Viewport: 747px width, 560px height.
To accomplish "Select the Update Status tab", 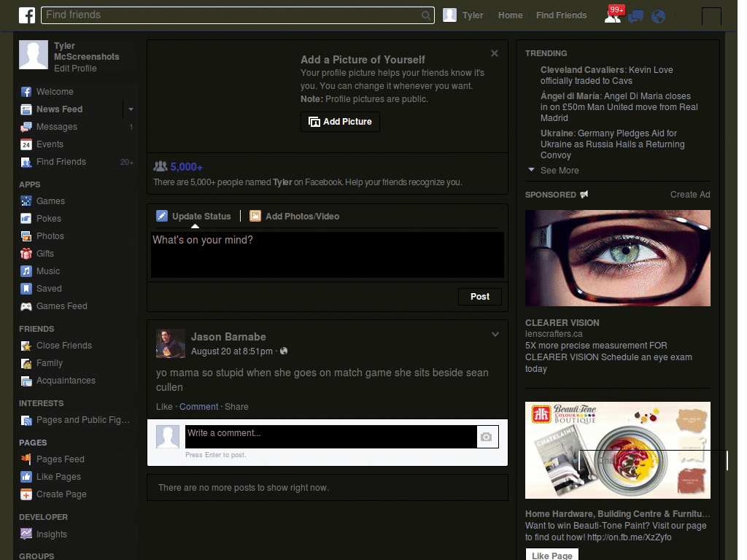I will pyautogui.click(x=194, y=217).
